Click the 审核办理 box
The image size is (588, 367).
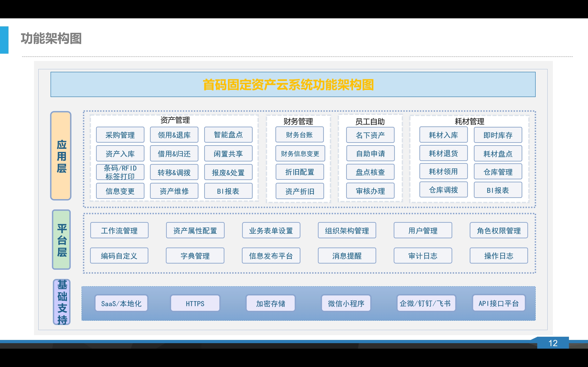[x=370, y=191]
